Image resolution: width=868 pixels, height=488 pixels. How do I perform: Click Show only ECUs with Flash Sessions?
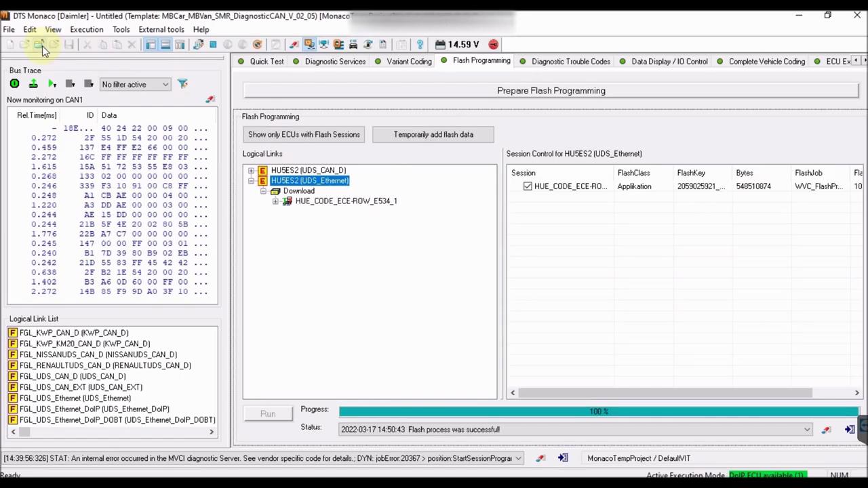(x=304, y=135)
